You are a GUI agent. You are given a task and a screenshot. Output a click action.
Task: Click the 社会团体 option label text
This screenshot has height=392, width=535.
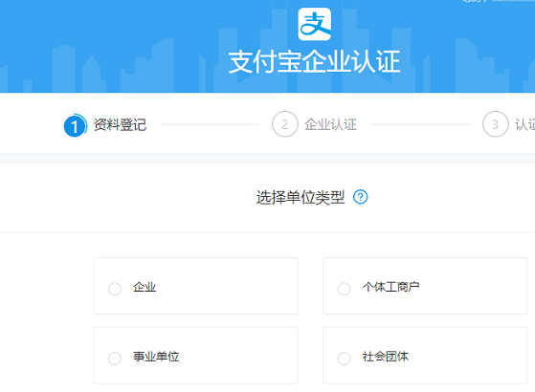click(385, 357)
